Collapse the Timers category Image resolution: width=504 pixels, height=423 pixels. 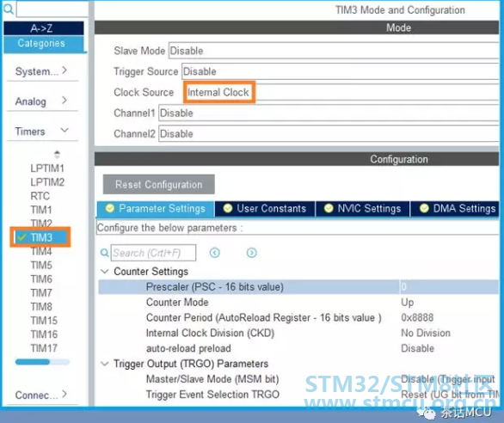42,132
